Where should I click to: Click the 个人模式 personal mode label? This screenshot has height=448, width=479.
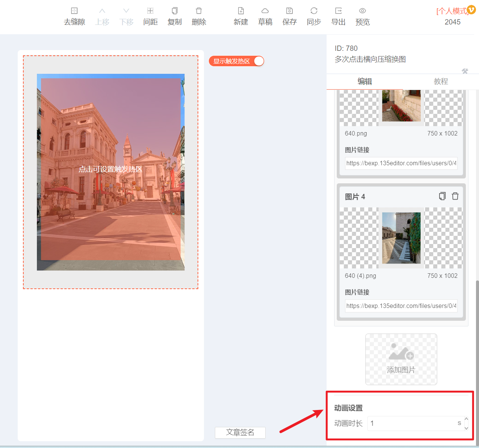pos(452,11)
